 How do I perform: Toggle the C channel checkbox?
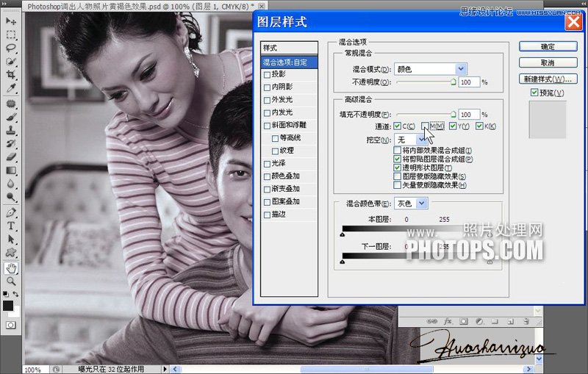tap(397, 126)
